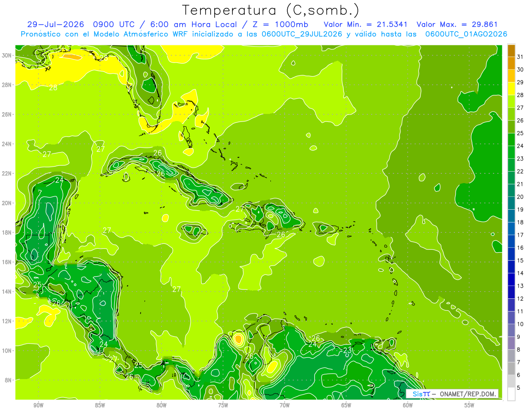Click latitude axis label "16N"
The height and width of the screenshot is (411, 532).
tap(7, 262)
